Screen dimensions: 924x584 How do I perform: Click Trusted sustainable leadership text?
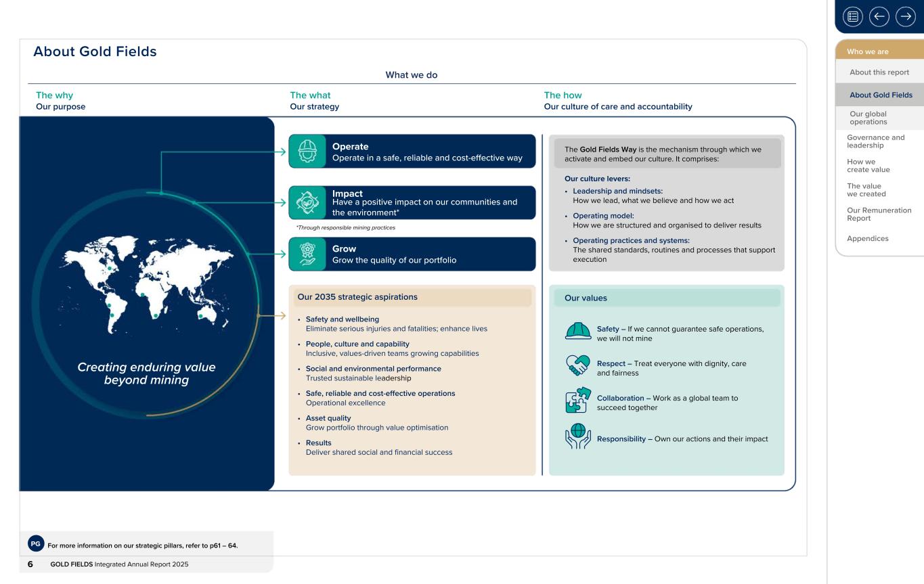pyautogui.click(x=358, y=378)
